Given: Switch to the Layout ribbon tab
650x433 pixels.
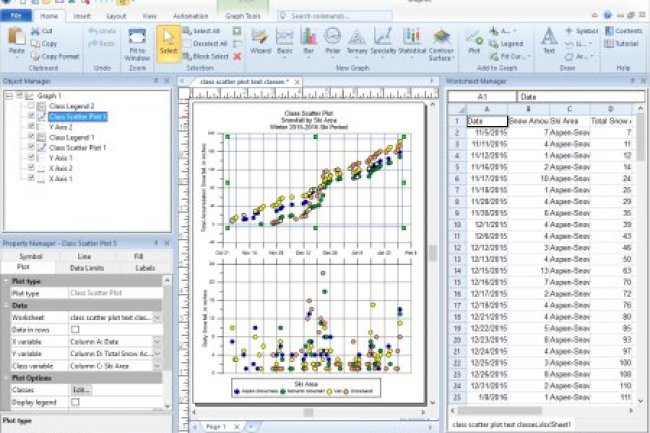Looking at the screenshot, I should pos(116,16).
